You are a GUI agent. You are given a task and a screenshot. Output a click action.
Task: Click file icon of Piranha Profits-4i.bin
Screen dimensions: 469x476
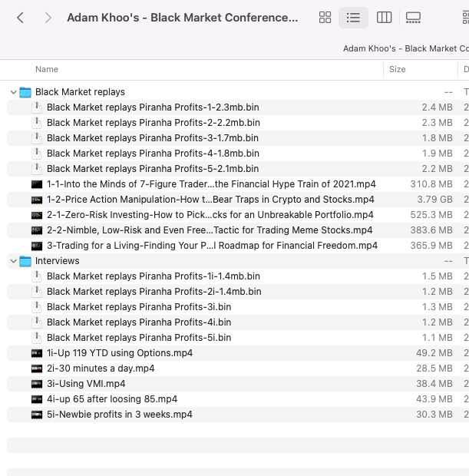(37, 322)
